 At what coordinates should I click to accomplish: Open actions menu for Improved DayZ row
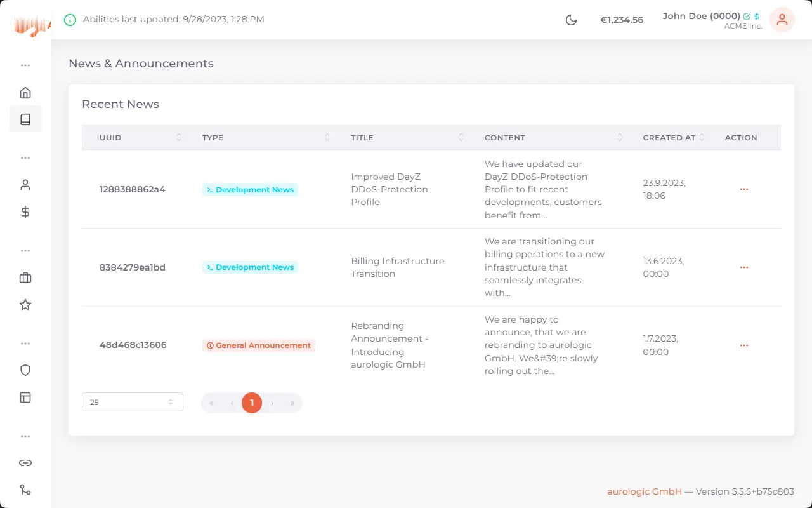(743, 189)
